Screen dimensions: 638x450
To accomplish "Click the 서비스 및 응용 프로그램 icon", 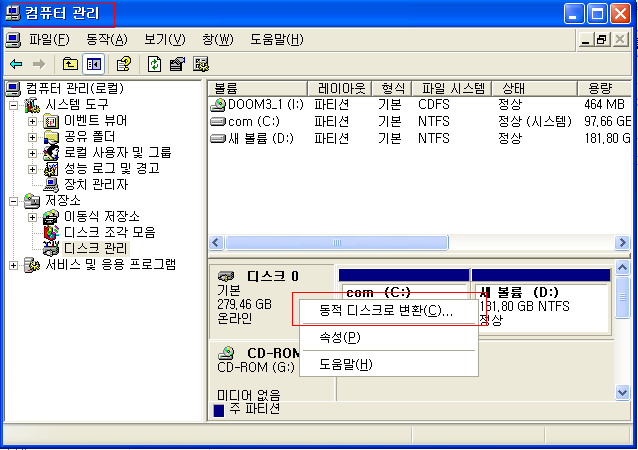I will coord(32,265).
